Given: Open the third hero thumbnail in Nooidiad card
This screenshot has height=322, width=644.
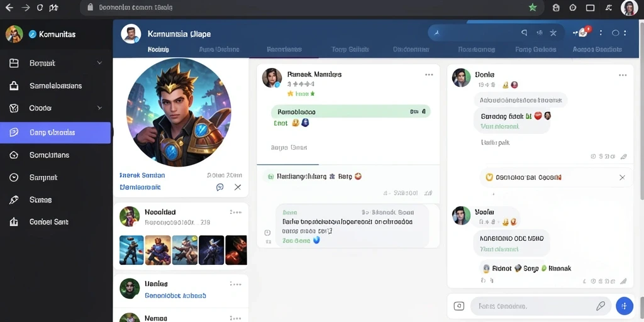Looking at the screenshot, I should click(x=185, y=250).
